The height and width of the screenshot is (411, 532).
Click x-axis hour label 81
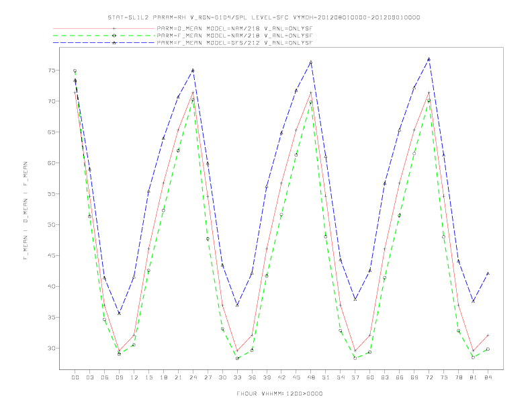(474, 377)
